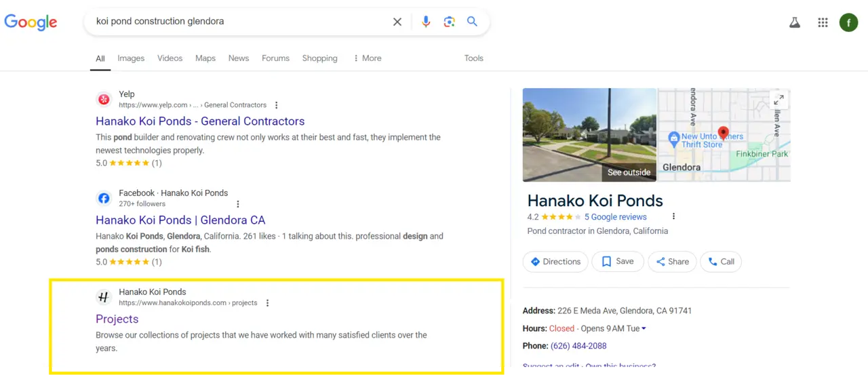Open the Google apps grid
Image resolution: width=868 pixels, height=375 pixels.
point(823,22)
